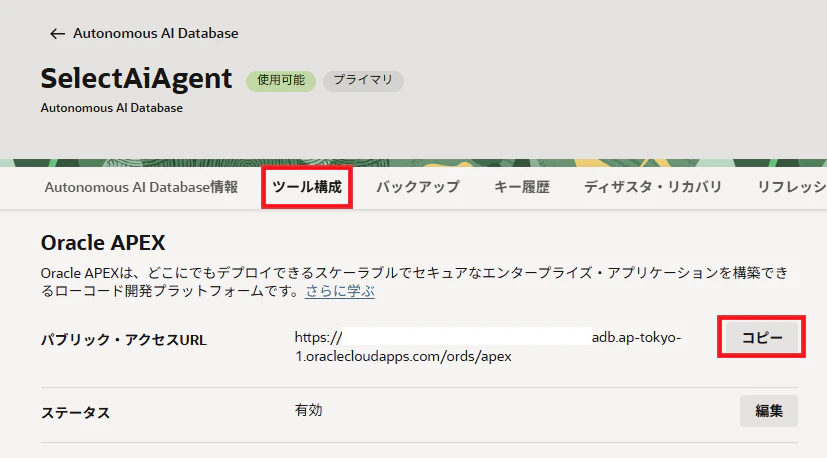Go to the キー履歴 tab
The height and width of the screenshot is (458, 827).
coord(522,187)
